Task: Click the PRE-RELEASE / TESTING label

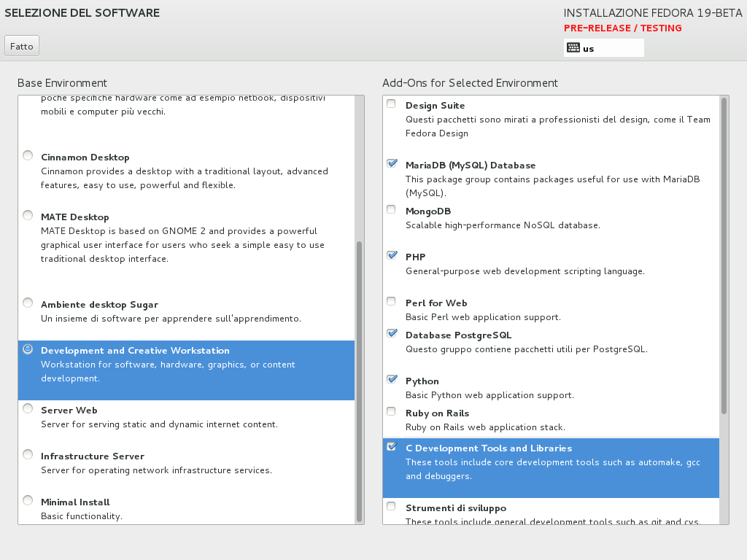Action: [623, 28]
